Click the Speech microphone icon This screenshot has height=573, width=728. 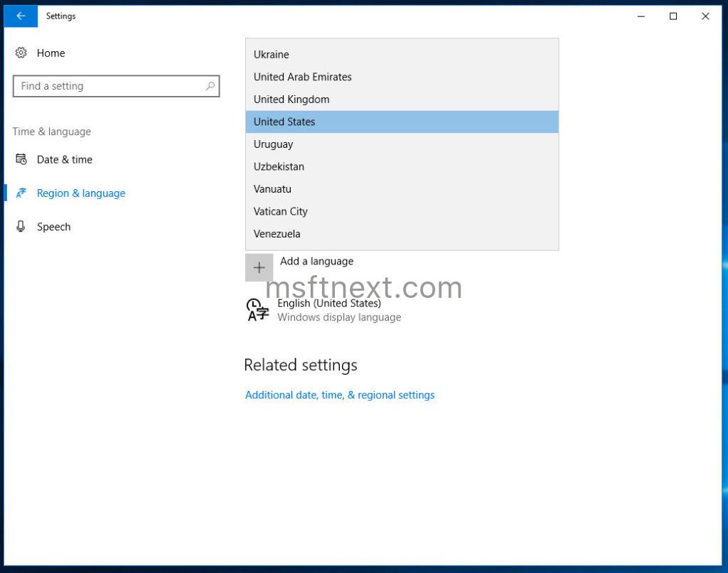click(21, 227)
